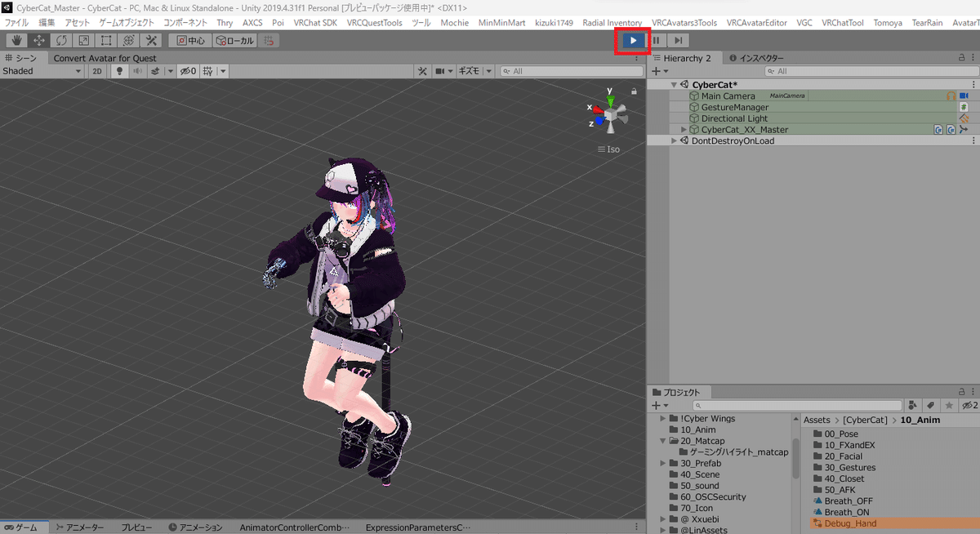The height and width of the screenshot is (534, 980).
Task: Toggle the Hierarchy panel lock icon
Action: (962, 58)
